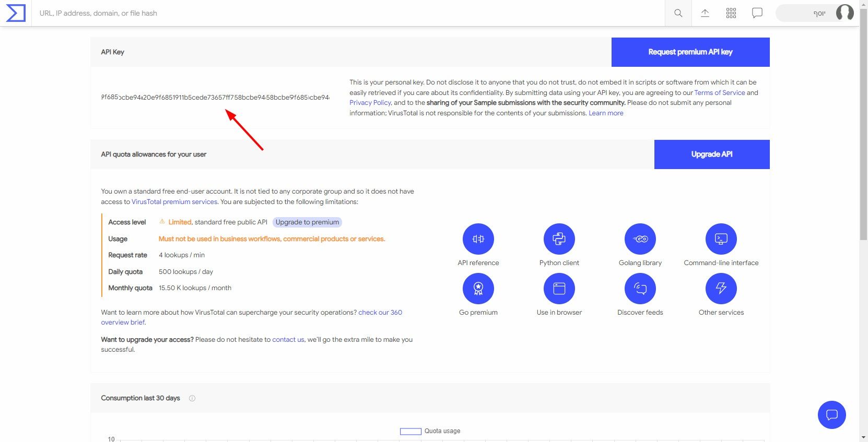Open the check our 360 overview brief link
This screenshot has width=868, height=442.
380,313
